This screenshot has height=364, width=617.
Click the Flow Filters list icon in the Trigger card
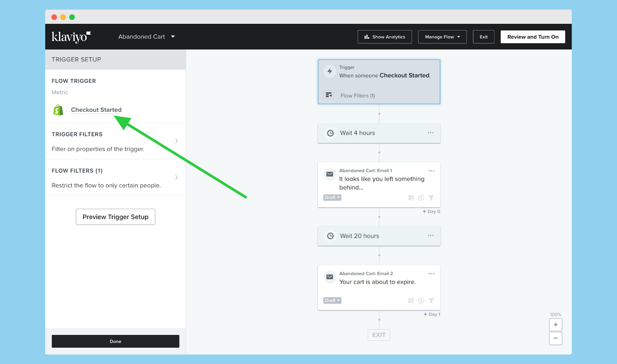tap(329, 95)
